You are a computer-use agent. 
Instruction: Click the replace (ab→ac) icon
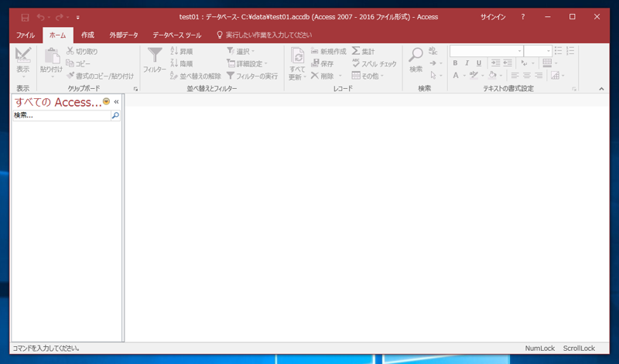(x=433, y=51)
